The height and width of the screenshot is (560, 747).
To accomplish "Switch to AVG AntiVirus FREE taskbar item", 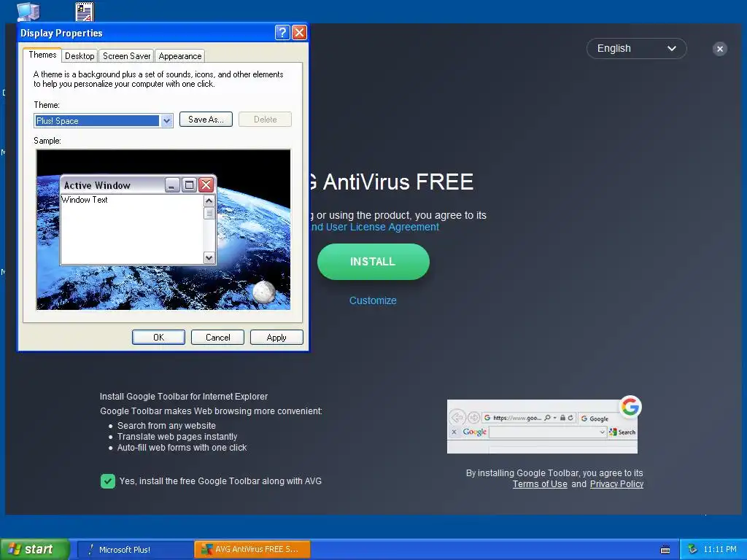I will pos(252,550).
